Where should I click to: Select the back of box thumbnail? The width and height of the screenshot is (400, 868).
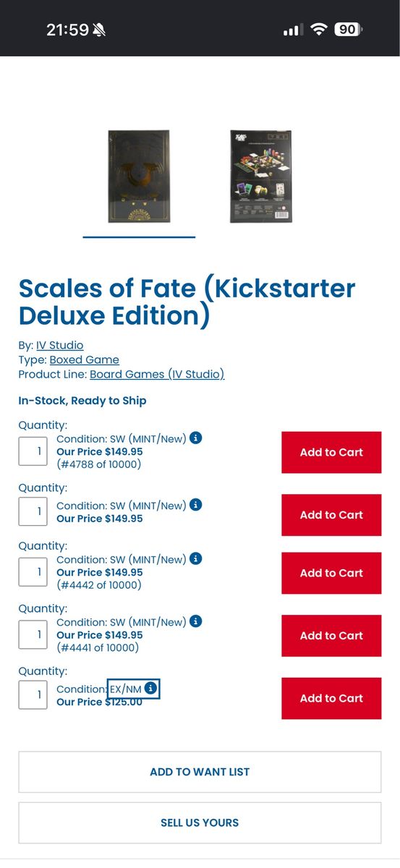(260, 176)
